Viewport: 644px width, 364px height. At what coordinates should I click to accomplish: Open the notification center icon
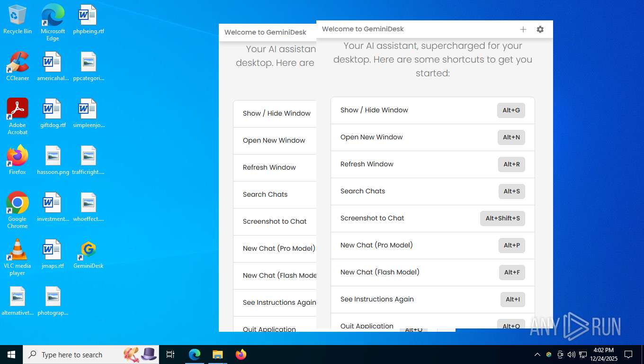628,355
